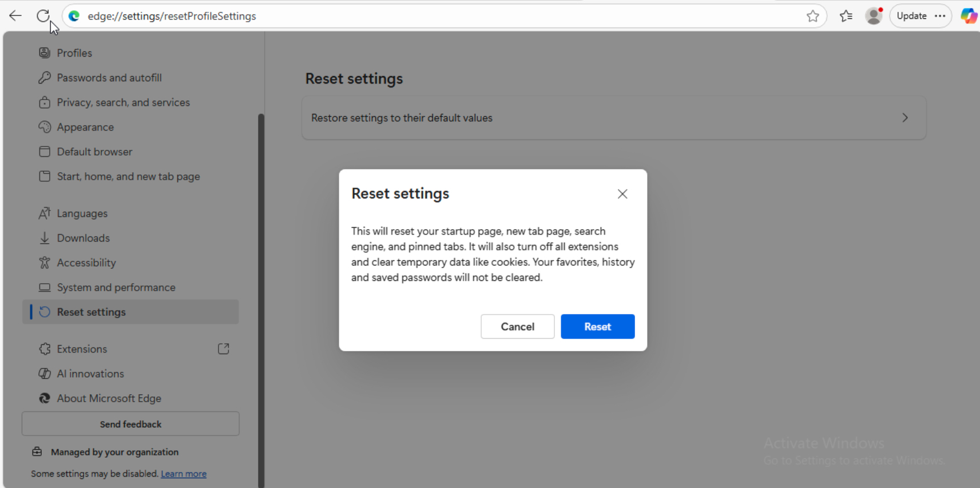This screenshot has height=488, width=980.
Task: Click the Send feedback button
Action: [130, 424]
